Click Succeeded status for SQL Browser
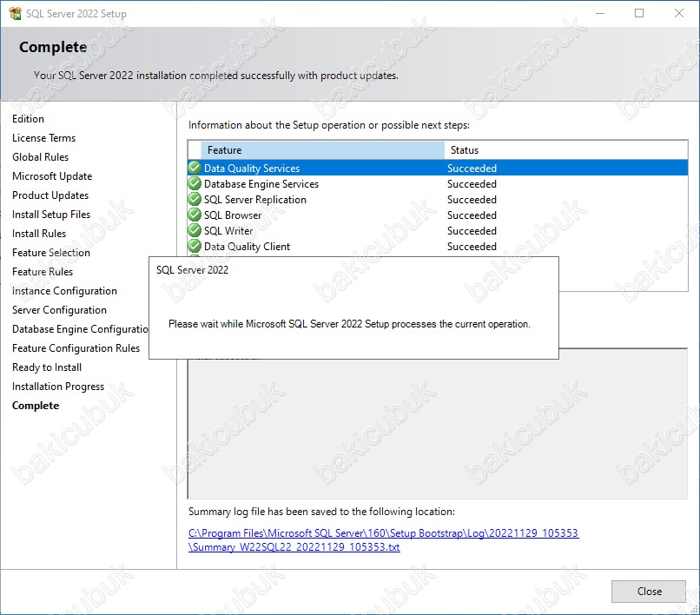This screenshot has width=700, height=615. coord(472,215)
